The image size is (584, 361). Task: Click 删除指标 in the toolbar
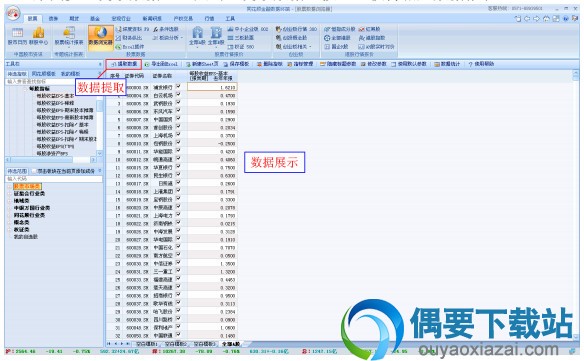point(270,64)
